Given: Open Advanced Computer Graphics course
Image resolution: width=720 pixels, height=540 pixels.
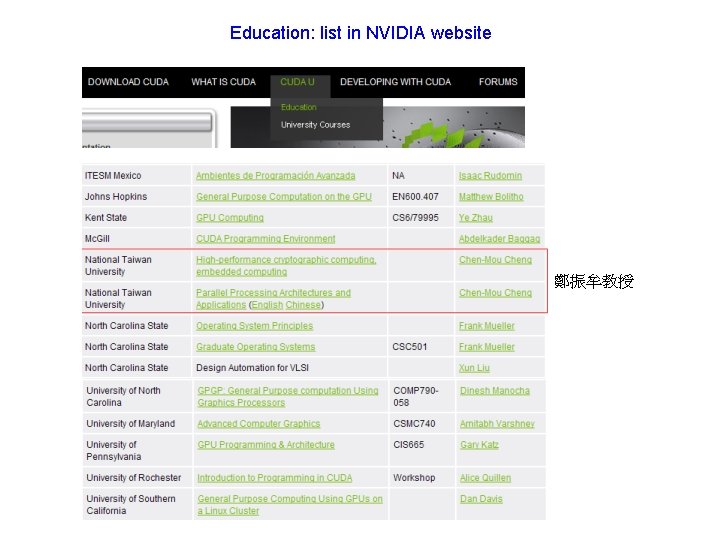Looking at the screenshot, I should point(259,424).
